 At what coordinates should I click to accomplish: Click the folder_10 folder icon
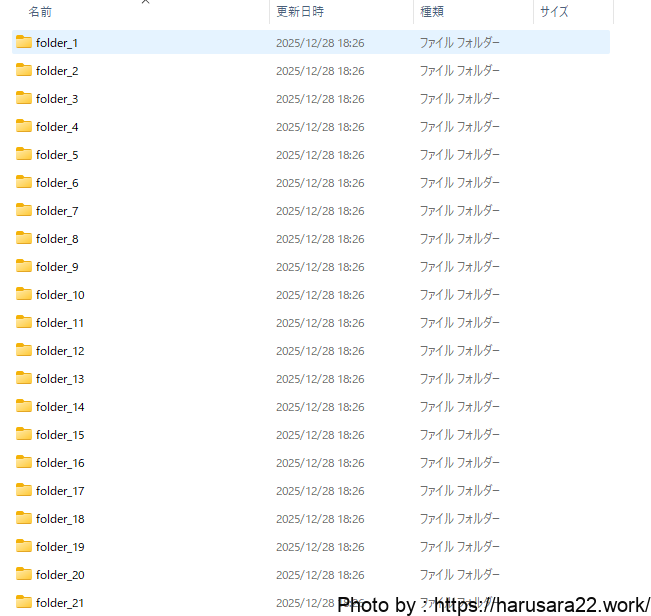click(x=24, y=294)
